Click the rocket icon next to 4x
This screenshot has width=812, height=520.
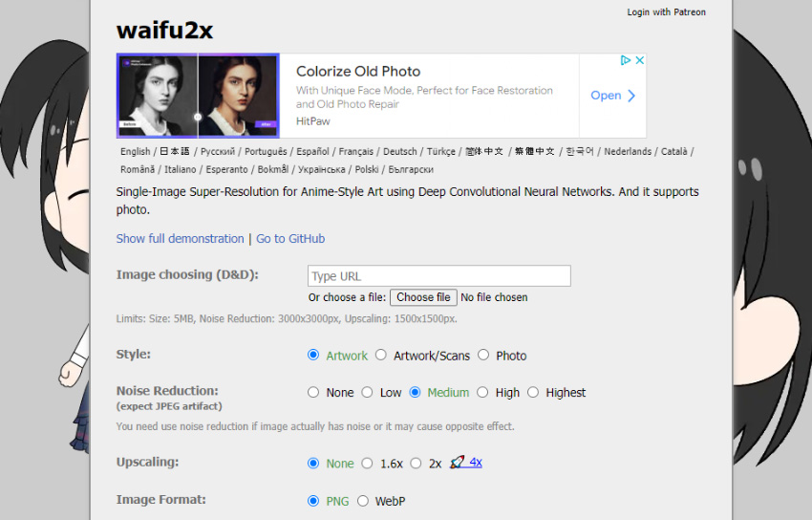[457, 462]
